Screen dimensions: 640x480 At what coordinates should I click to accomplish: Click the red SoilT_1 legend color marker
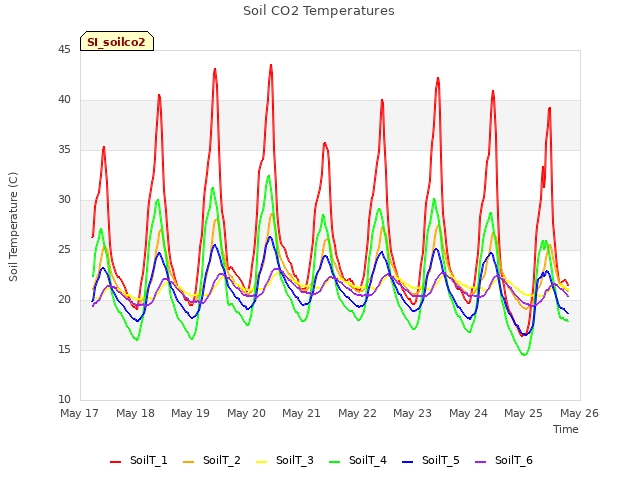pos(116,462)
